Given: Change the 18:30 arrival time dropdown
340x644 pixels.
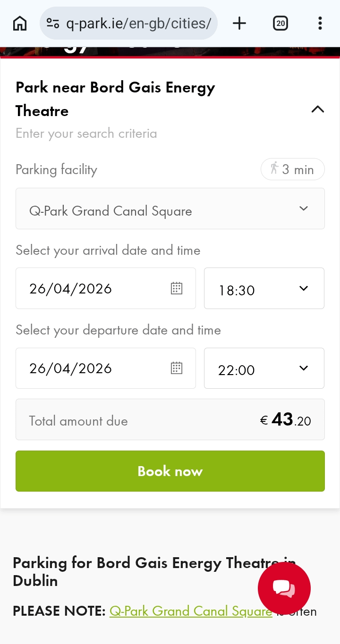Looking at the screenshot, I should tap(264, 289).
